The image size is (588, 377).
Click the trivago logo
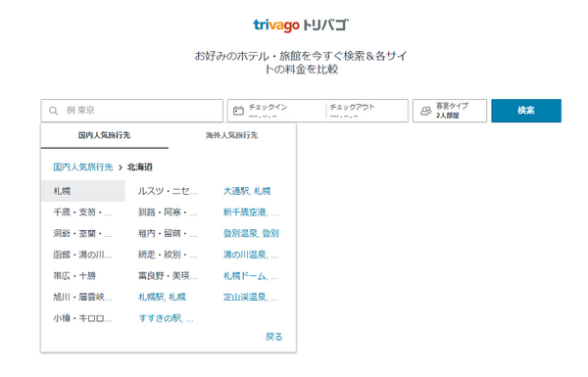pos(301,25)
